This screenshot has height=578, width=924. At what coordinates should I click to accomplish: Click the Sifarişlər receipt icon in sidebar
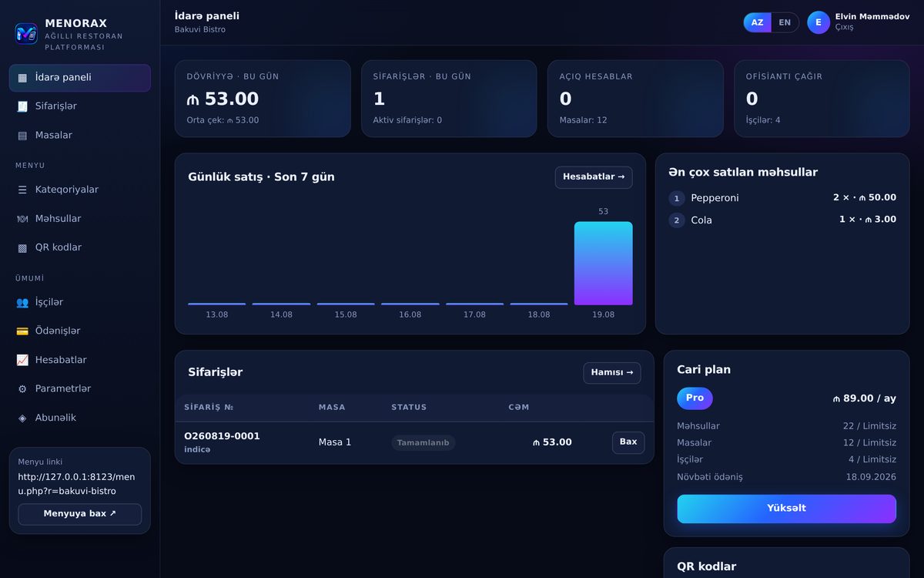pos(22,106)
